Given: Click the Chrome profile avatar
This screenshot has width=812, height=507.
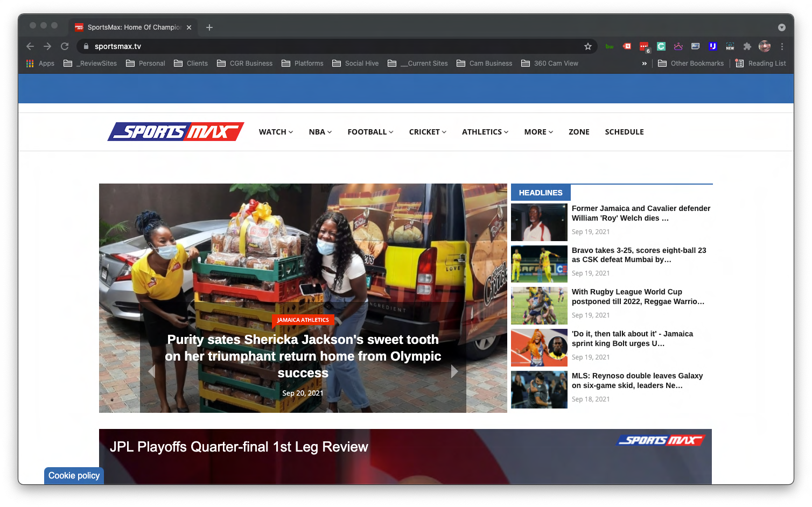Looking at the screenshot, I should (765, 46).
